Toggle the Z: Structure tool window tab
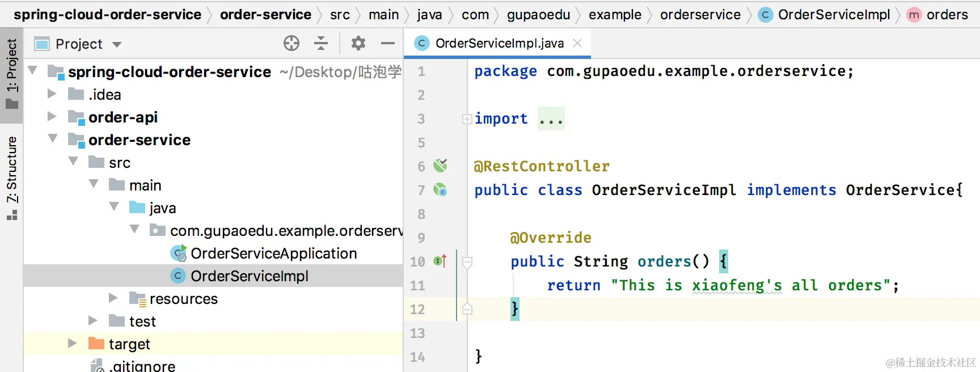 11,177
